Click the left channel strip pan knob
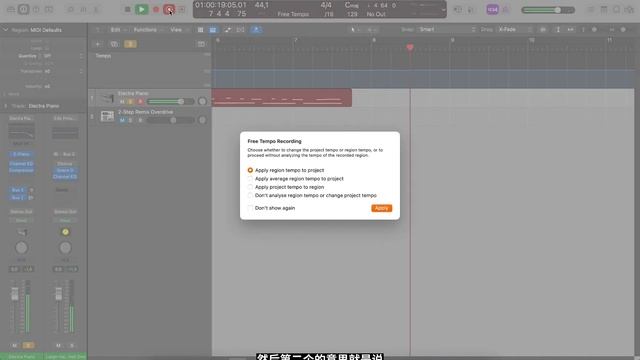 click(21, 248)
